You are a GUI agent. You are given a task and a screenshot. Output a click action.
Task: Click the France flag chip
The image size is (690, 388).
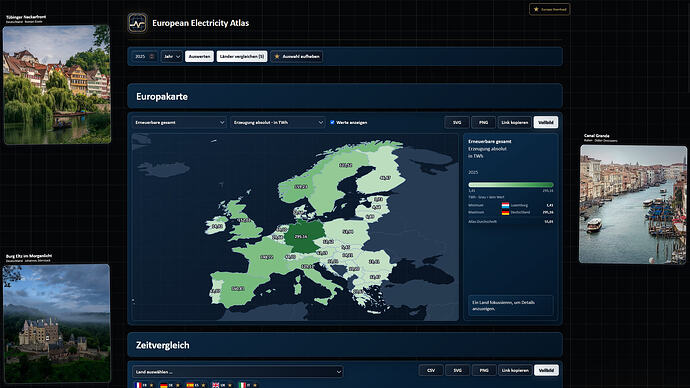pyautogui.click(x=144, y=385)
